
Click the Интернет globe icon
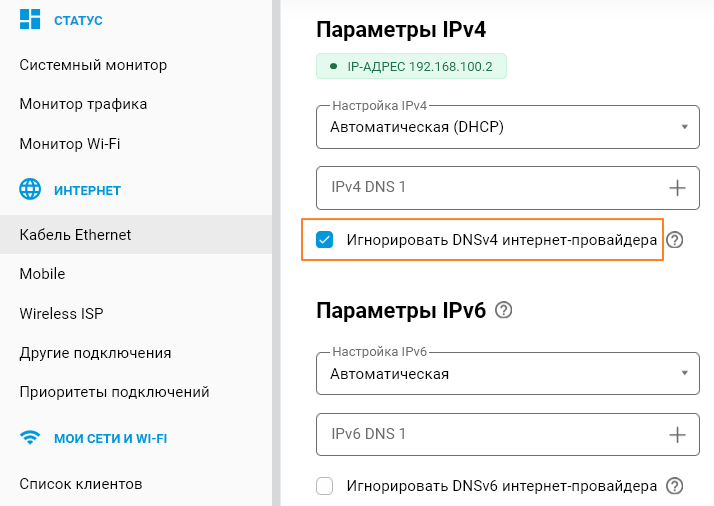[31, 189]
